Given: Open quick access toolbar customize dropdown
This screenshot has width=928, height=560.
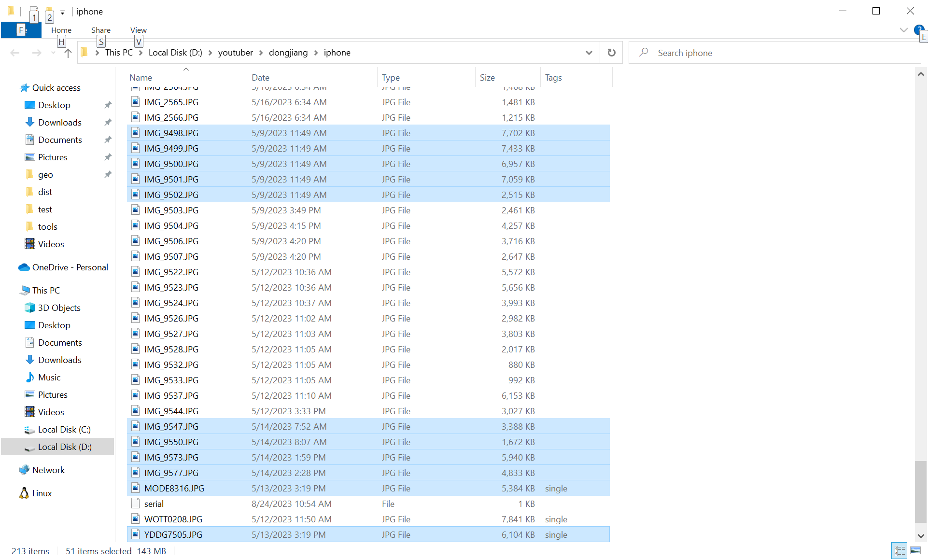Looking at the screenshot, I should click(62, 12).
